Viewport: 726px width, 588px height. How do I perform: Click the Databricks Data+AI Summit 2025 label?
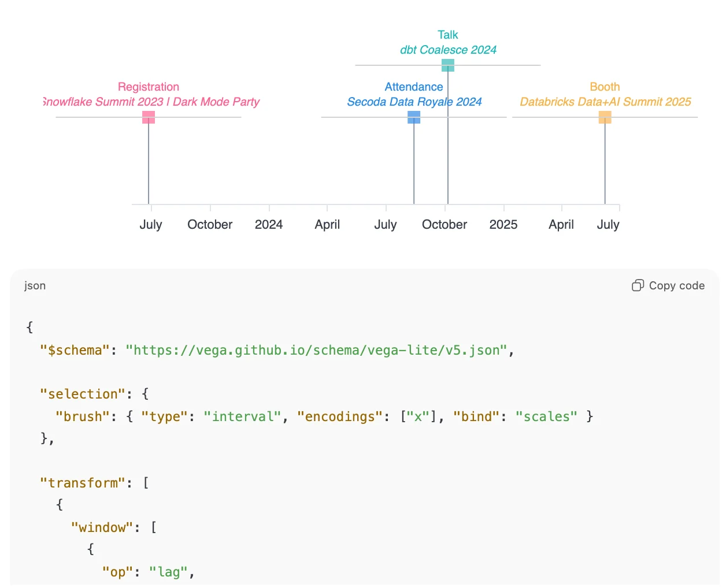tap(605, 102)
